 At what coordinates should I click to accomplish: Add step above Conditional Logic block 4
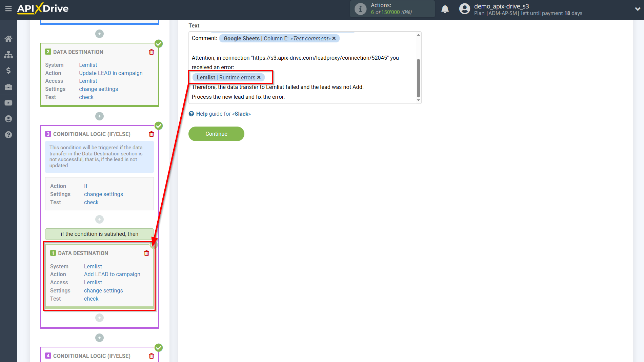(99, 338)
